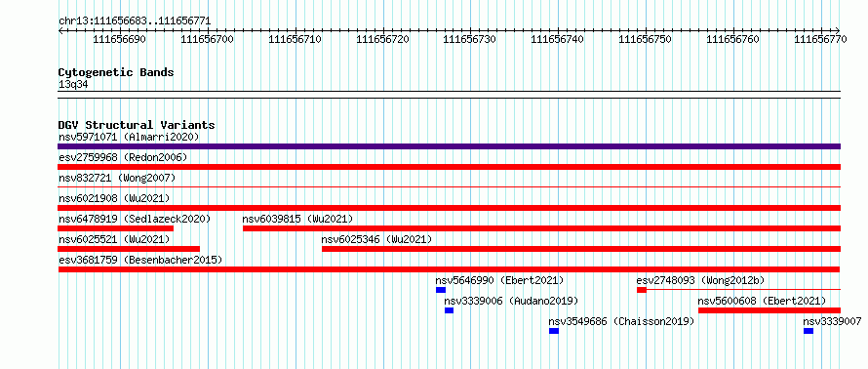Screen dimensions: 868x369
Task: Open nsv6039815 (Wu2021) variant label
Action: (297, 219)
